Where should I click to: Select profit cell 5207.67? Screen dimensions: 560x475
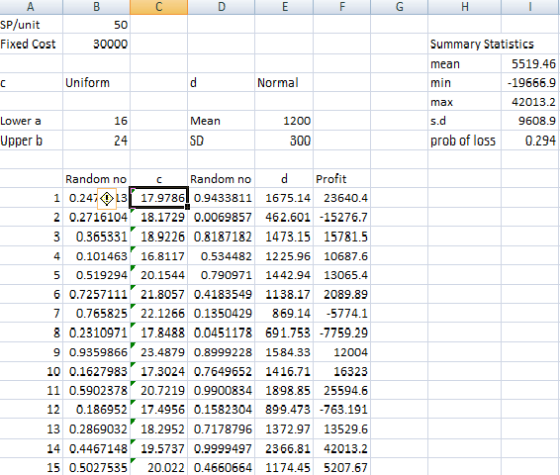[x=342, y=467]
